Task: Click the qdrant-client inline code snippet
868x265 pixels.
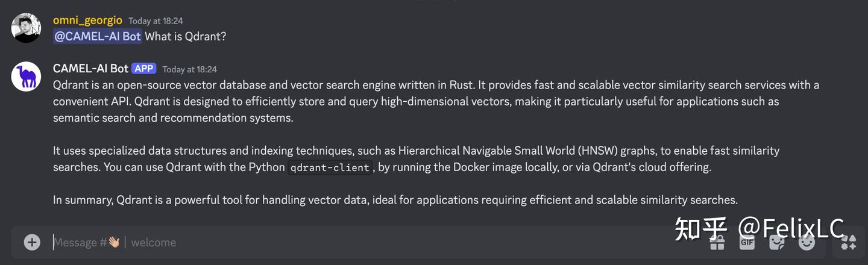Action: [x=330, y=167]
